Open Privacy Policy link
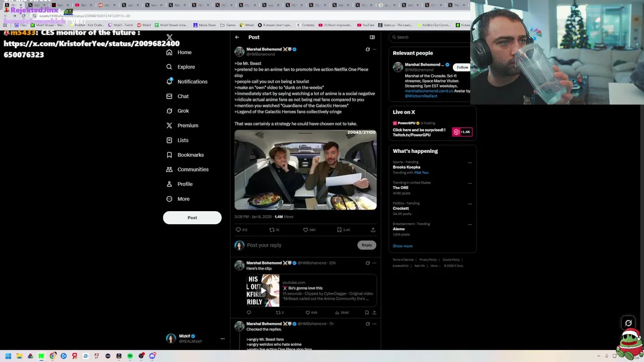 coord(428,260)
